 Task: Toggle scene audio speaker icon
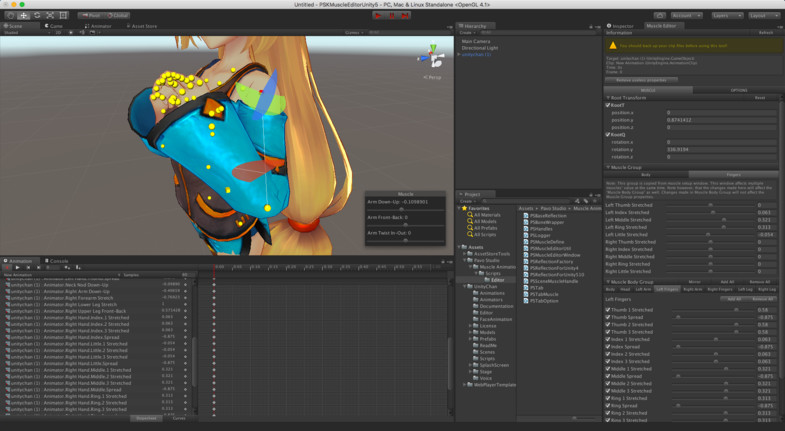(x=82, y=33)
